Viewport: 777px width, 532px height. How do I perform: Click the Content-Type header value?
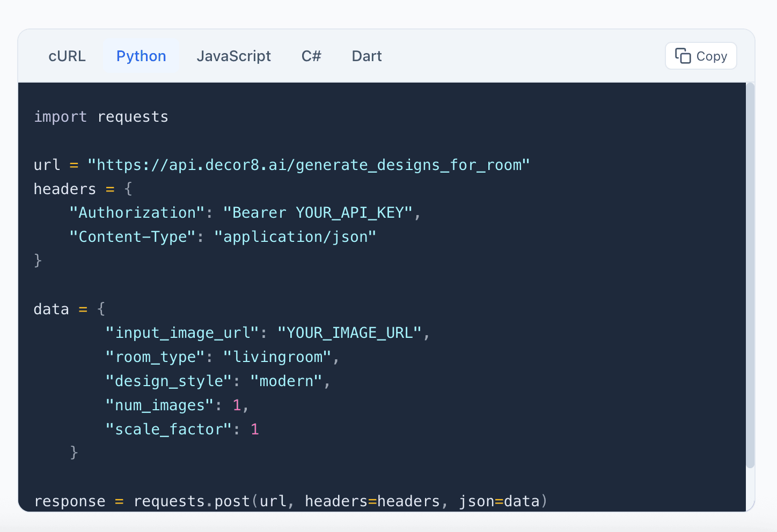pyautogui.click(x=296, y=237)
